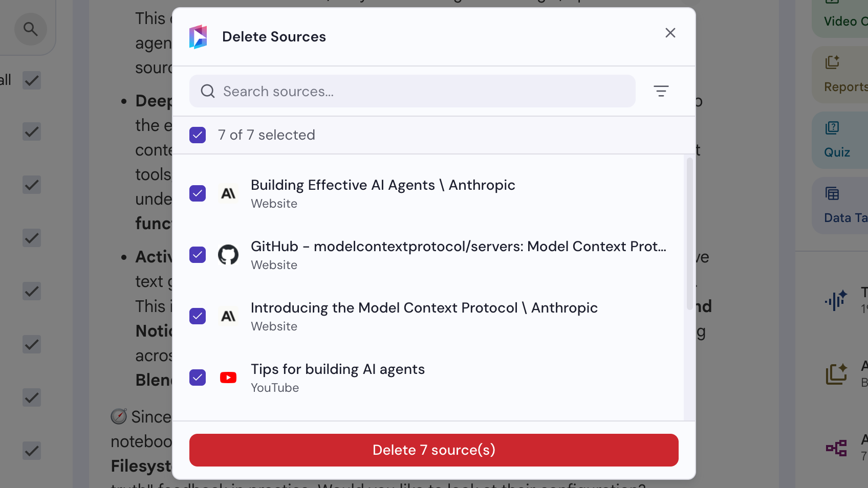This screenshot has height=488, width=868.
Task: Select 'Tips for building AI agents' title
Action: pos(338,369)
